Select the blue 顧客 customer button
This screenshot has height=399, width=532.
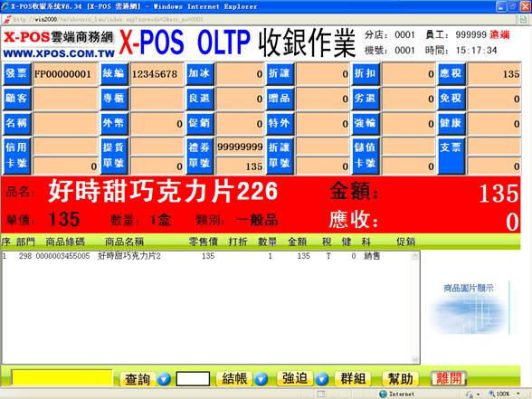point(17,99)
